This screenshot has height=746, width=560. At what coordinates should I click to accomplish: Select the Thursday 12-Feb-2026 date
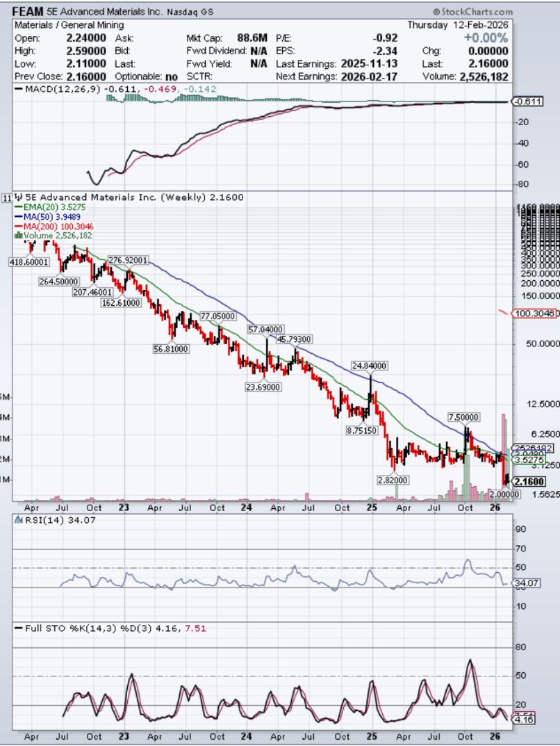coord(457,25)
